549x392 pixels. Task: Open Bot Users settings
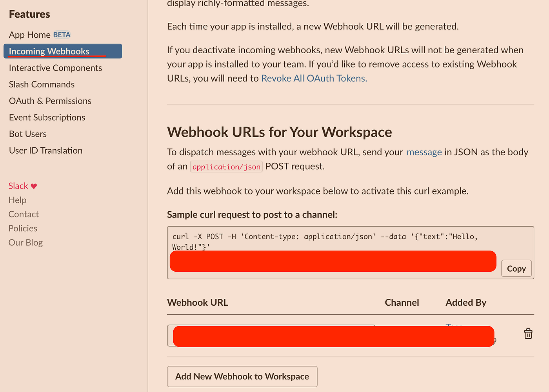coord(28,134)
